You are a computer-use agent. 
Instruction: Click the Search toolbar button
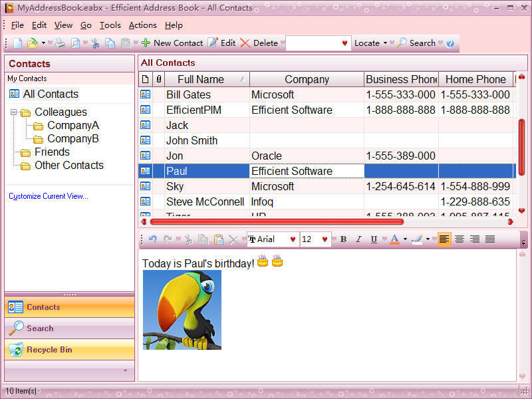coord(416,43)
